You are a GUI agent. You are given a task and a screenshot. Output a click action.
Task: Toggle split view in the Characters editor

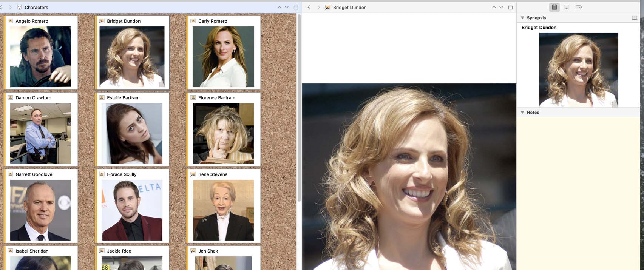(x=296, y=7)
